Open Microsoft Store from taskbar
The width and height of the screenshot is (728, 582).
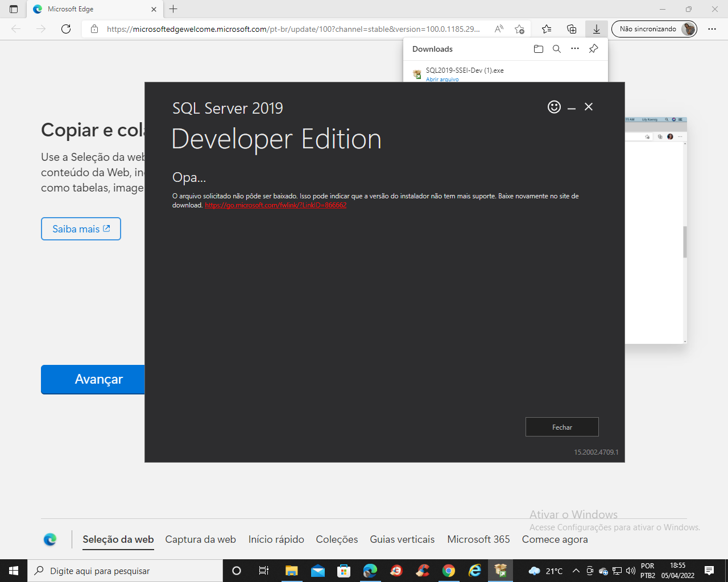344,571
